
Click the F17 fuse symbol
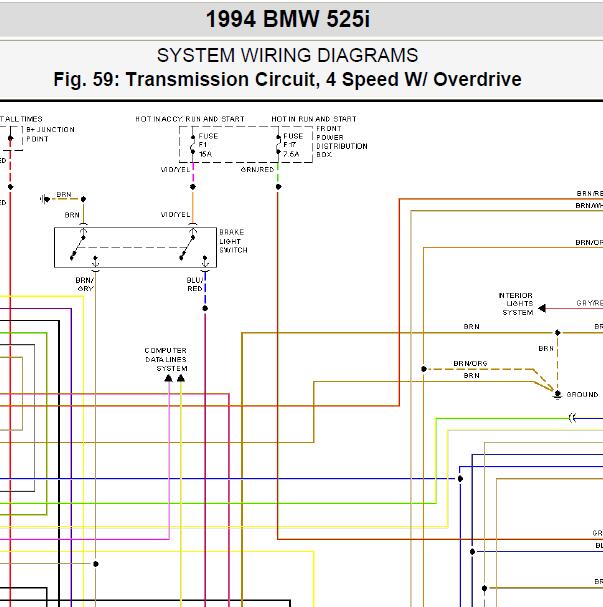[x=278, y=144]
